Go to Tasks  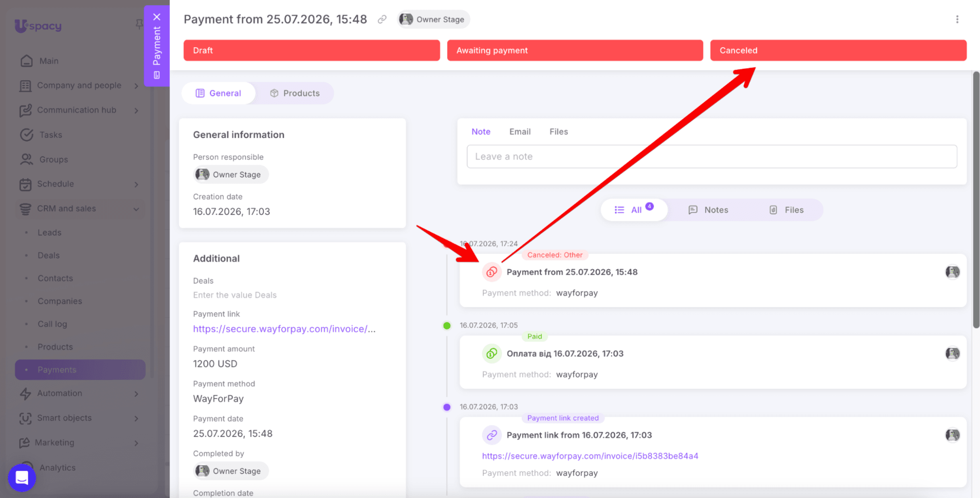(x=51, y=135)
